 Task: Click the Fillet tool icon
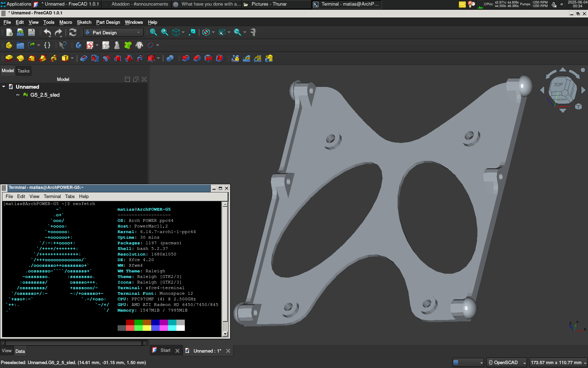point(185,58)
